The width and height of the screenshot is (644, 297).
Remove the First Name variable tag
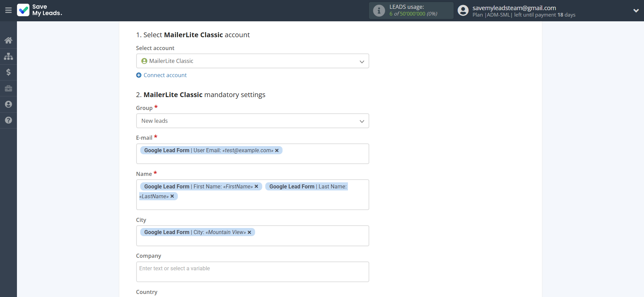[x=256, y=186]
